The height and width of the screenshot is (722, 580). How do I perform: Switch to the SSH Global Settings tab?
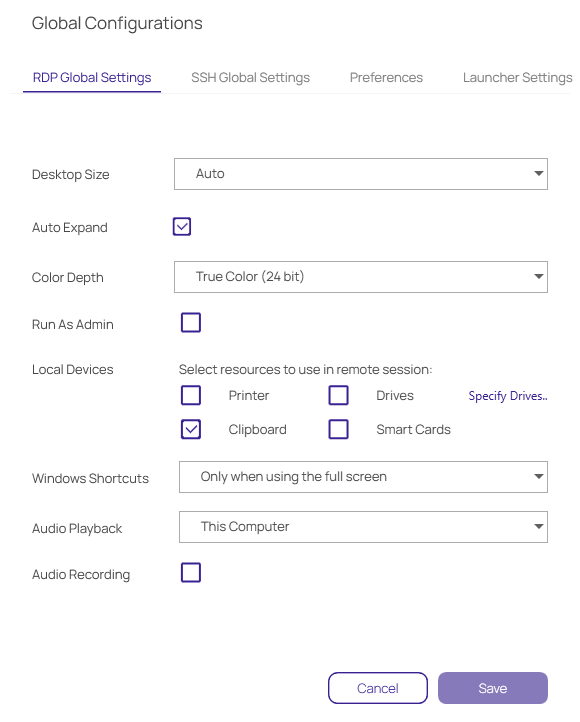(250, 77)
